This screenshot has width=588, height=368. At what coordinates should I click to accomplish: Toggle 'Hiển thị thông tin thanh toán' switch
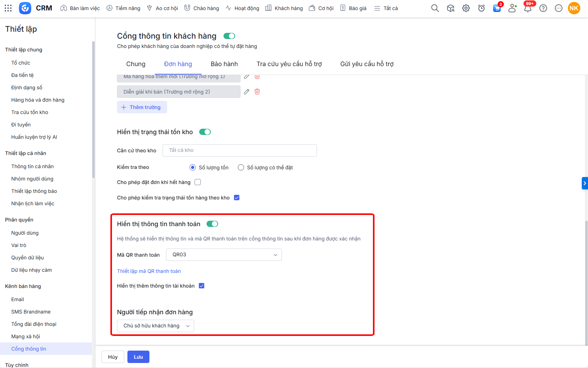tap(212, 224)
